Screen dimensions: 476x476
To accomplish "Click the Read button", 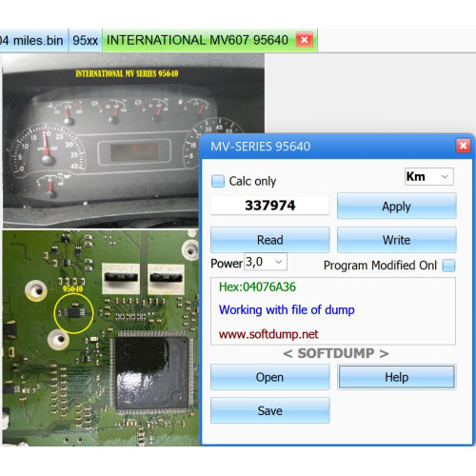I will (270, 240).
